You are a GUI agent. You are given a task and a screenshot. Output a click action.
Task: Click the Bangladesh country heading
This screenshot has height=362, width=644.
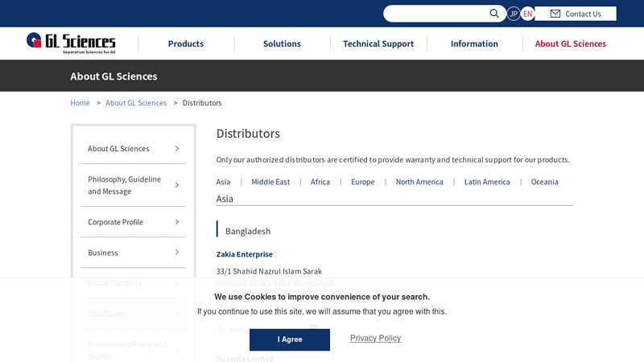coord(248,231)
